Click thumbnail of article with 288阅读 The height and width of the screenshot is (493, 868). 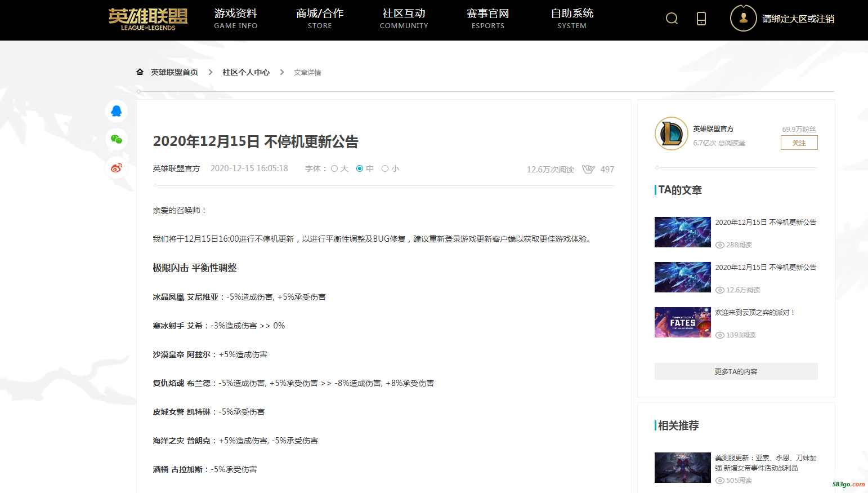pos(683,232)
